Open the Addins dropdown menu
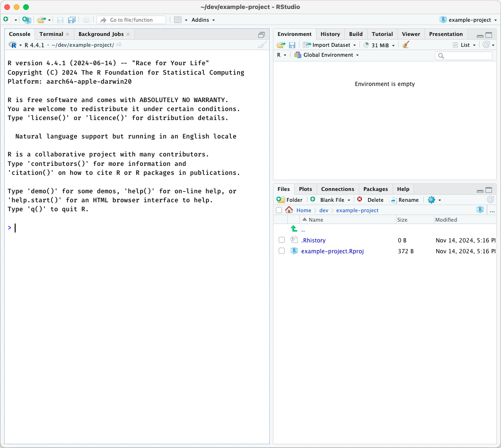The width and height of the screenshot is (501, 448). 203,20
